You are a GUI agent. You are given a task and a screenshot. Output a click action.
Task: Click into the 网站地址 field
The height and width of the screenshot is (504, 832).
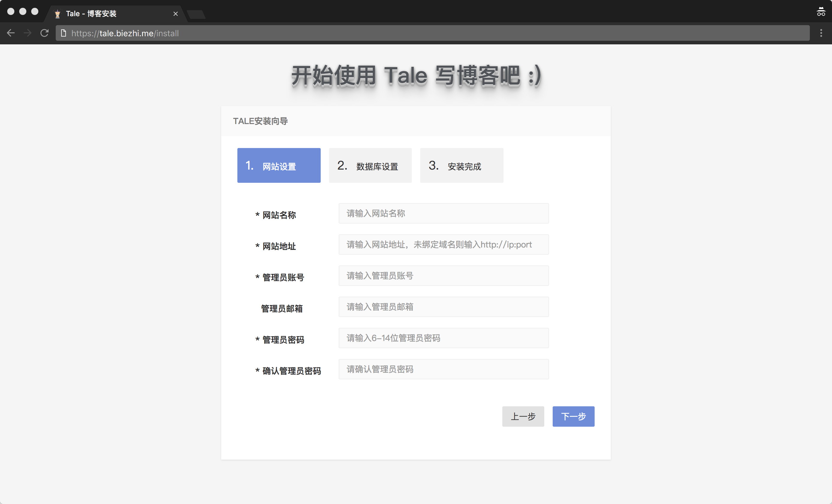point(443,245)
